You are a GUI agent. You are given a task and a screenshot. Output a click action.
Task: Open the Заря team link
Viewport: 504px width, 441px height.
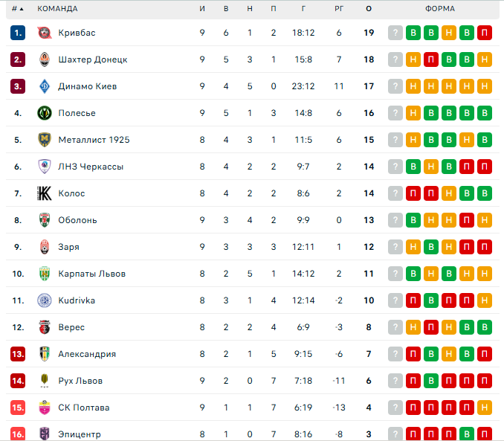click(x=68, y=247)
